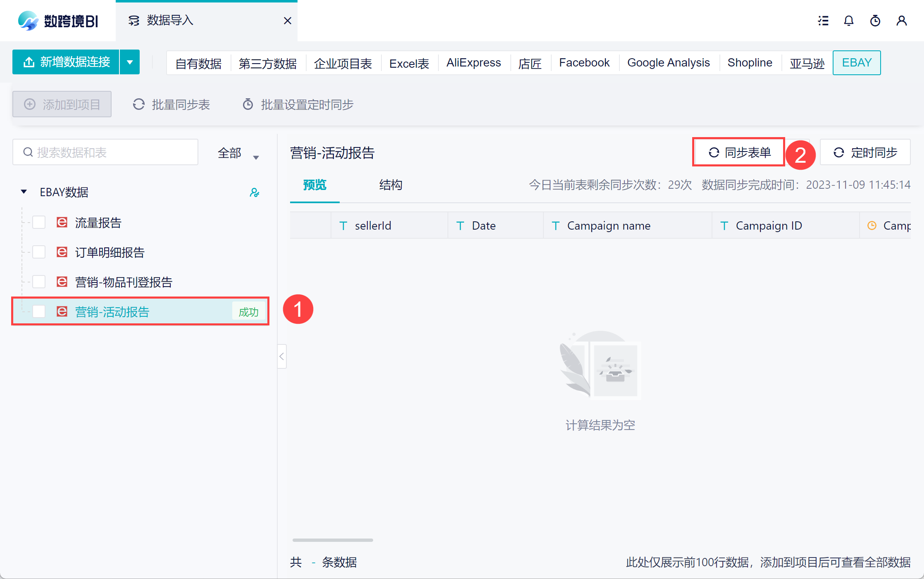Image resolution: width=924 pixels, height=579 pixels.
Task: Click the eBay icon beside 流量报告
Action: [x=62, y=223]
